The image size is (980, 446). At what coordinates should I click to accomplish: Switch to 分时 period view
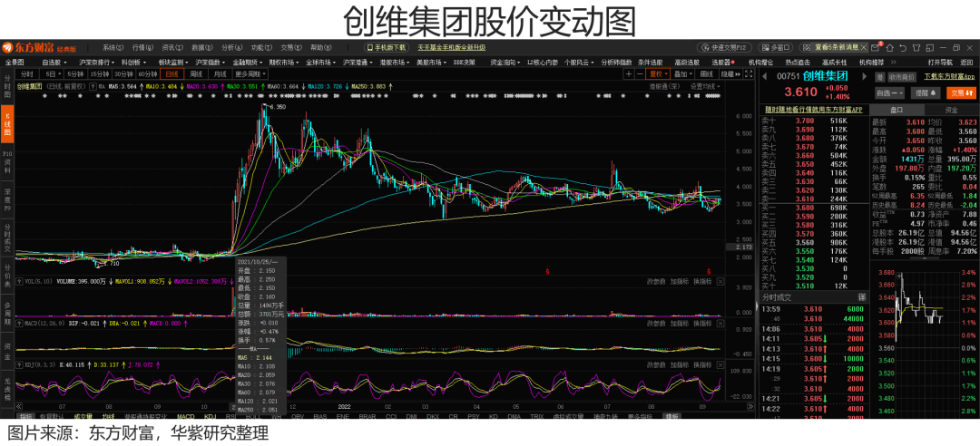pyautogui.click(x=27, y=74)
